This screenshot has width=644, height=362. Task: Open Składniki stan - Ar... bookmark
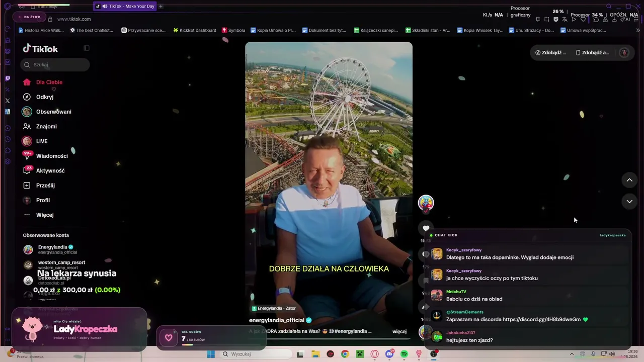(428, 30)
